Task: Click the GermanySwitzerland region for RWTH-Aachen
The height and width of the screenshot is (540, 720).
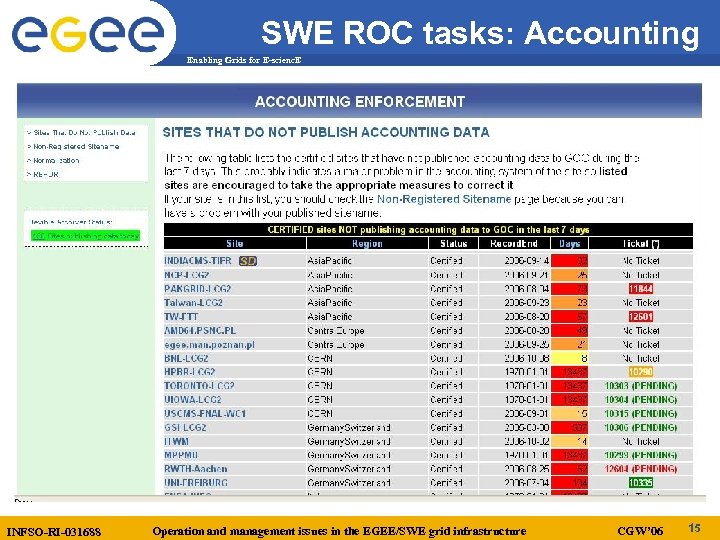Action: 349,469
